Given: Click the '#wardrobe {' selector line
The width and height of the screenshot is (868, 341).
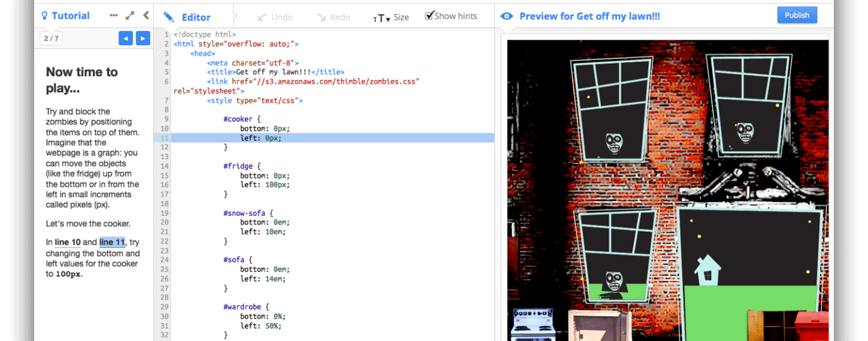Looking at the screenshot, I should click(247, 307).
